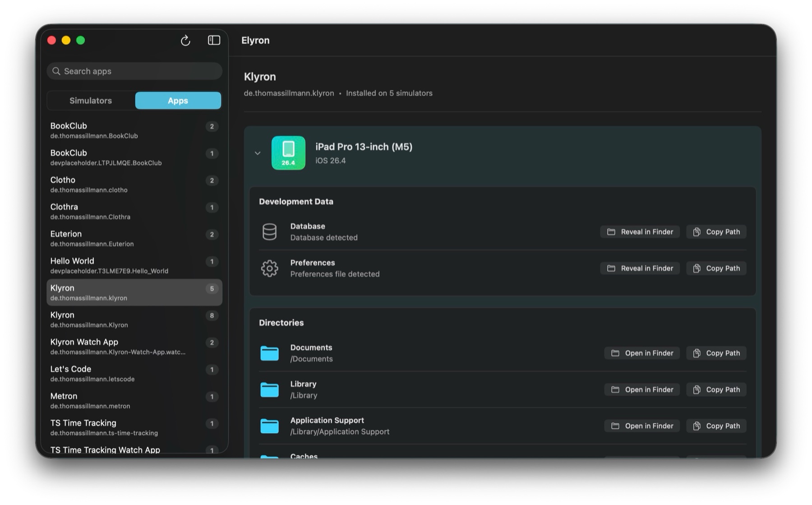
Task: Select BookClub de.thomassillmann.BookClub row
Action: [x=134, y=130]
